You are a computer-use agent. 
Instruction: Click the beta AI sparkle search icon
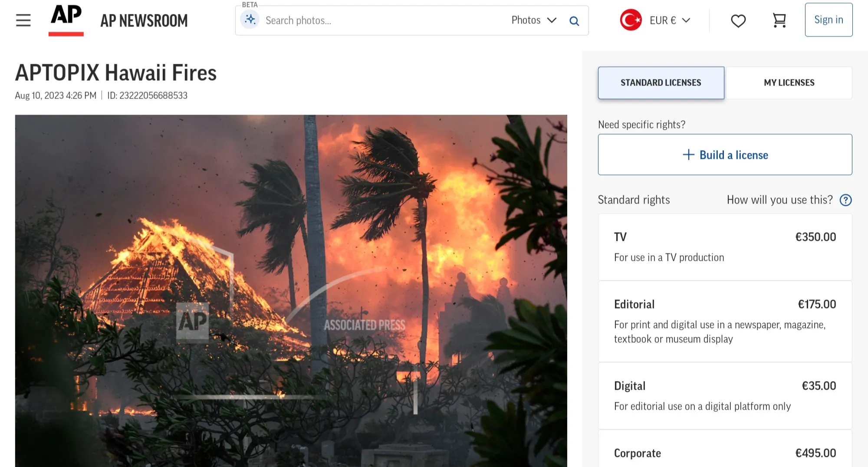(250, 19)
